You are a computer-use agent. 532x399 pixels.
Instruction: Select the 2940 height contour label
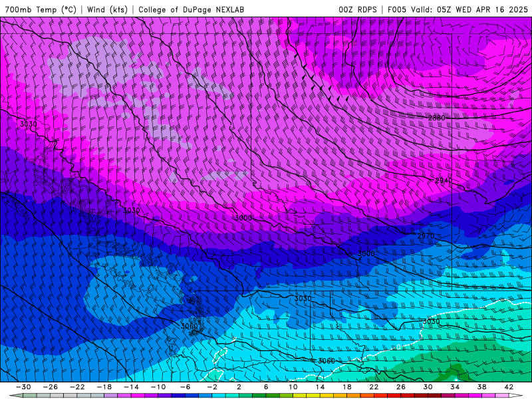click(444, 180)
